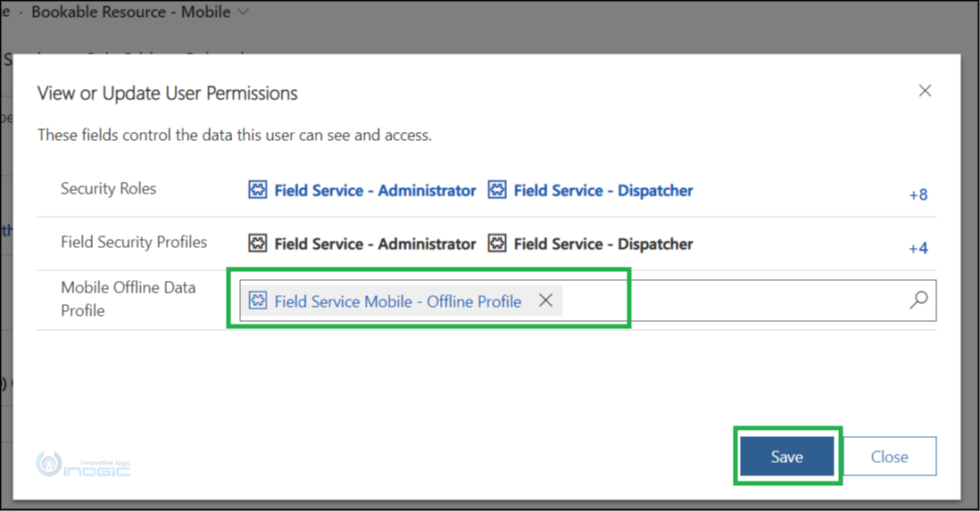980x511 pixels.
Task: Click the Bookable Resource - Mobile title
Action: pyautogui.click(x=130, y=12)
